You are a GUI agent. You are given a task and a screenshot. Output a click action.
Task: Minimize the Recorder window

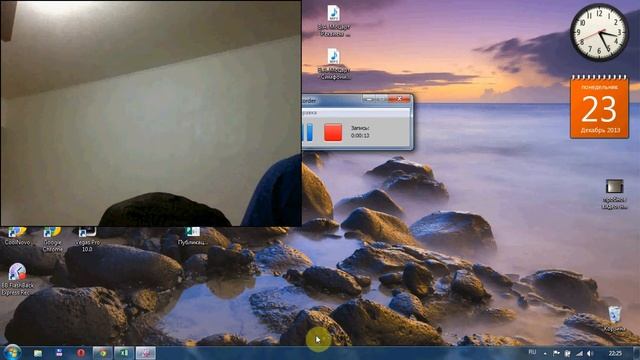click(x=369, y=99)
